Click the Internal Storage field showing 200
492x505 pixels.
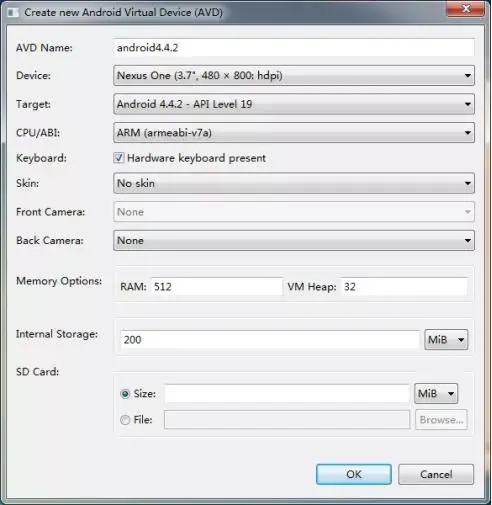270,340
